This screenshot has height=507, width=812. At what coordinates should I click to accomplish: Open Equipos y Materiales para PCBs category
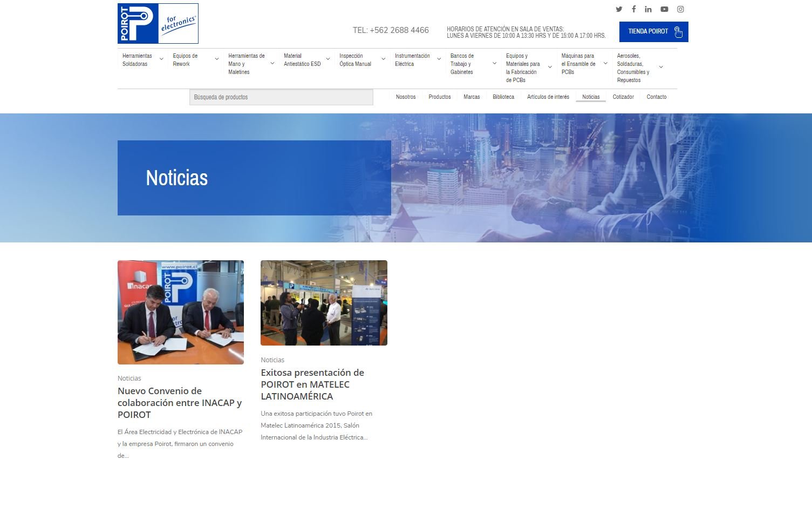pos(523,68)
